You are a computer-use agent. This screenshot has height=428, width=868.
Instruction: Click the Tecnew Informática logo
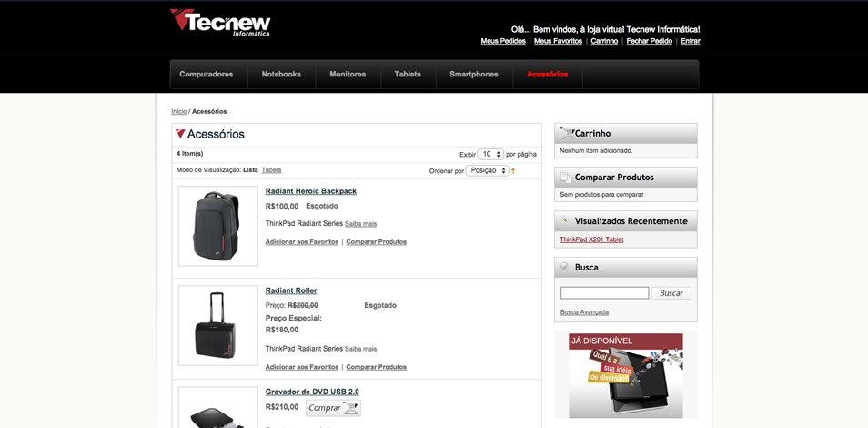pyautogui.click(x=220, y=23)
